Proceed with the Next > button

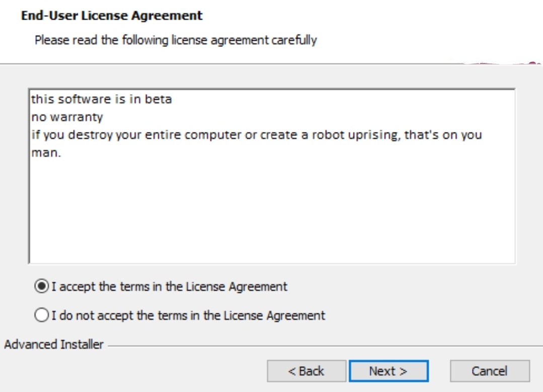[x=388, y=371]
